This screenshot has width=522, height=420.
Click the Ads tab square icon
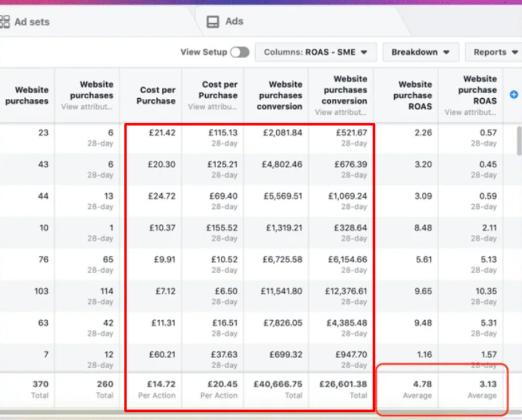pyautogui.click(x=213, y=22)
